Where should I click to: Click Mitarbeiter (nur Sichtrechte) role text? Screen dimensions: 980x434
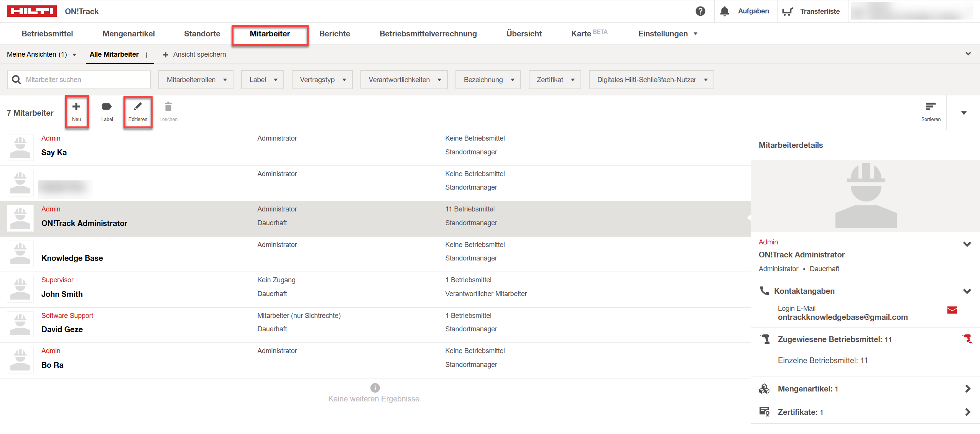coord(299,316)
